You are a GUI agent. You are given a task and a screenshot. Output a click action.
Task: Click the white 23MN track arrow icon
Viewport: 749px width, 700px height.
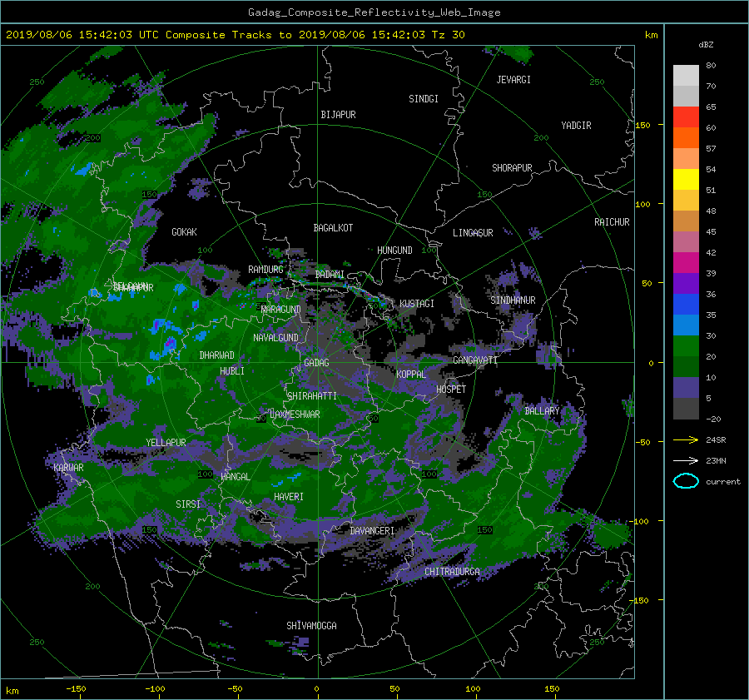[x=686, y=460]
